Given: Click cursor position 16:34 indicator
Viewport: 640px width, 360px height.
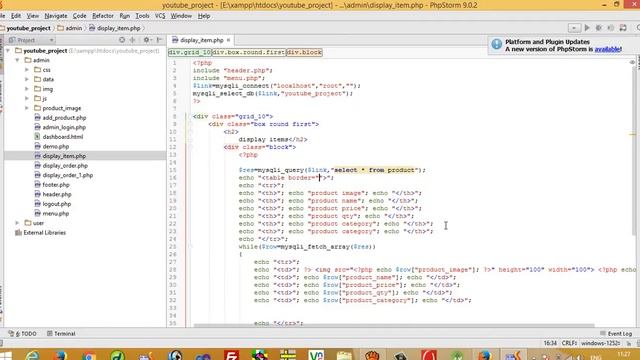Looking at the screenshot, I should tap(550, 343).
